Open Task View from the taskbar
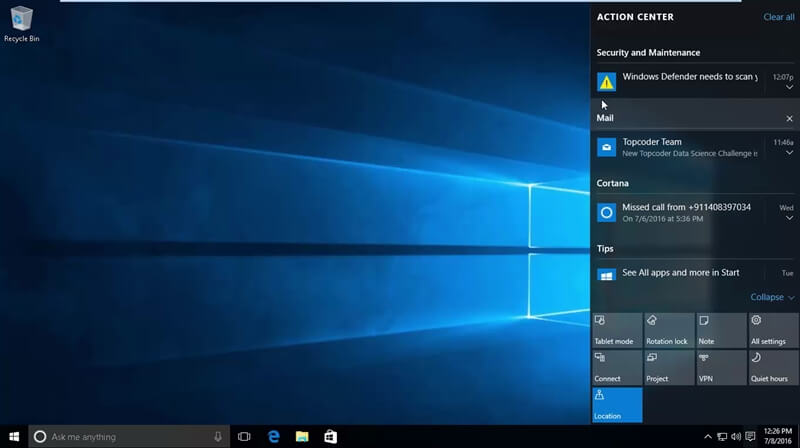The height and width of the screenshot is (448, 800). [244, 437]
